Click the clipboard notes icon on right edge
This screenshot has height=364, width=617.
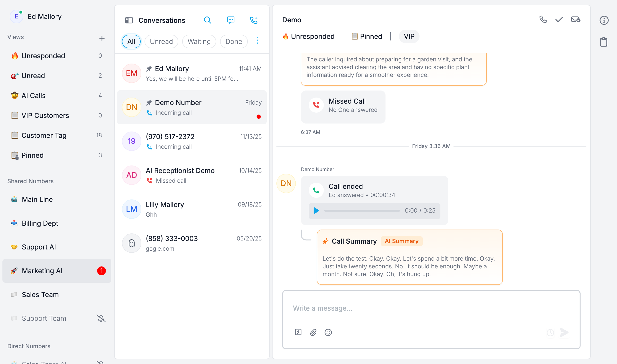[603, 42]
